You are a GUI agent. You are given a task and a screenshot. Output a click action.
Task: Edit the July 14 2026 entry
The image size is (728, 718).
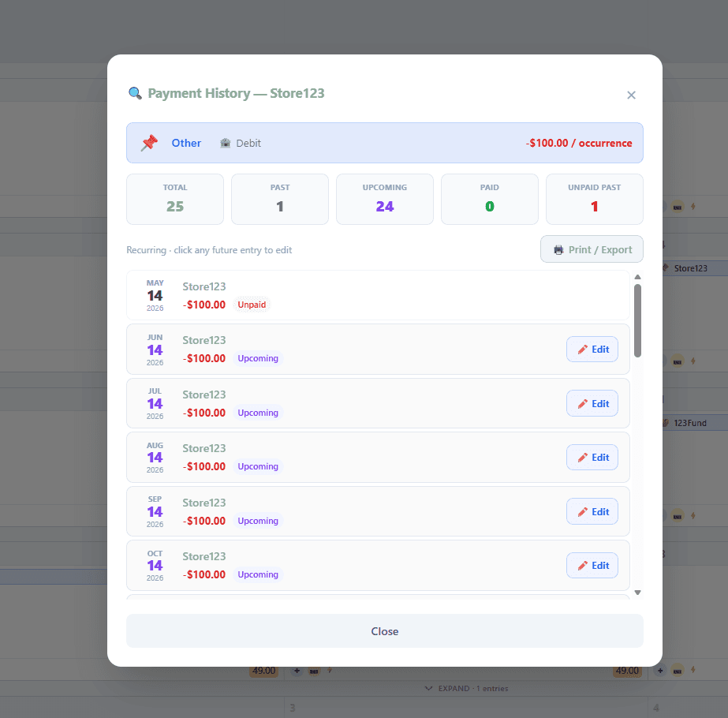click(x=592, y=404)
